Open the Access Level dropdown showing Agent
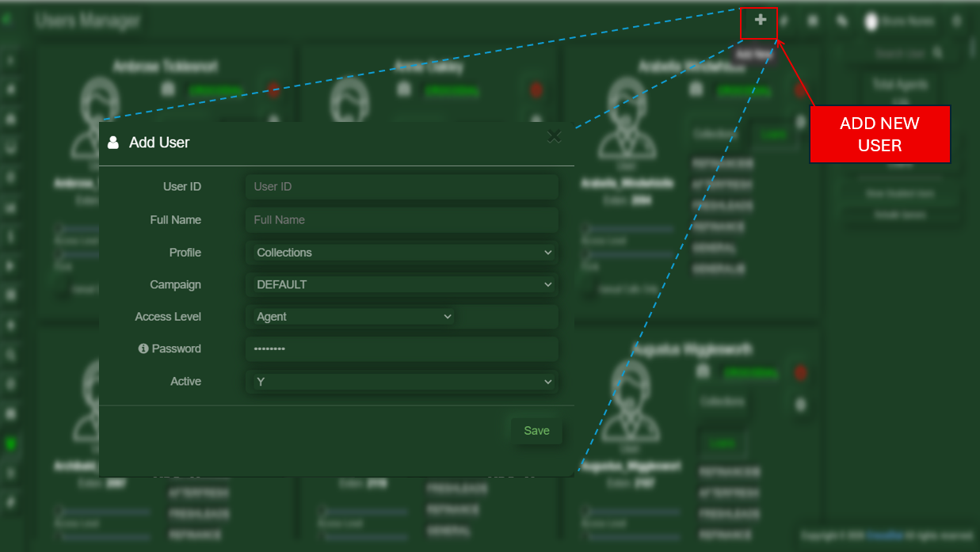Viewport: 980px width, 552px height. coord(352,317)
